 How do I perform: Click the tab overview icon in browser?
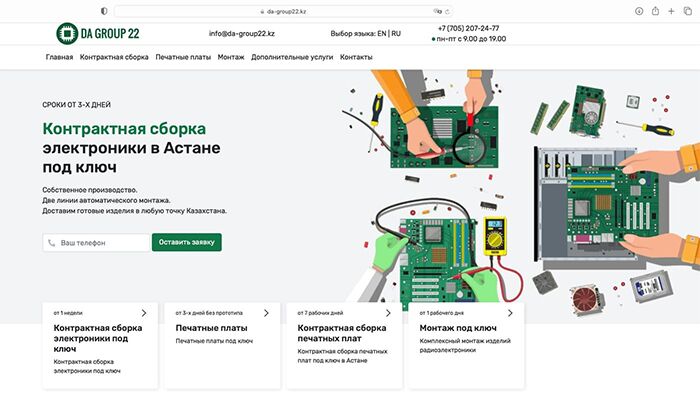click(688, 10)
